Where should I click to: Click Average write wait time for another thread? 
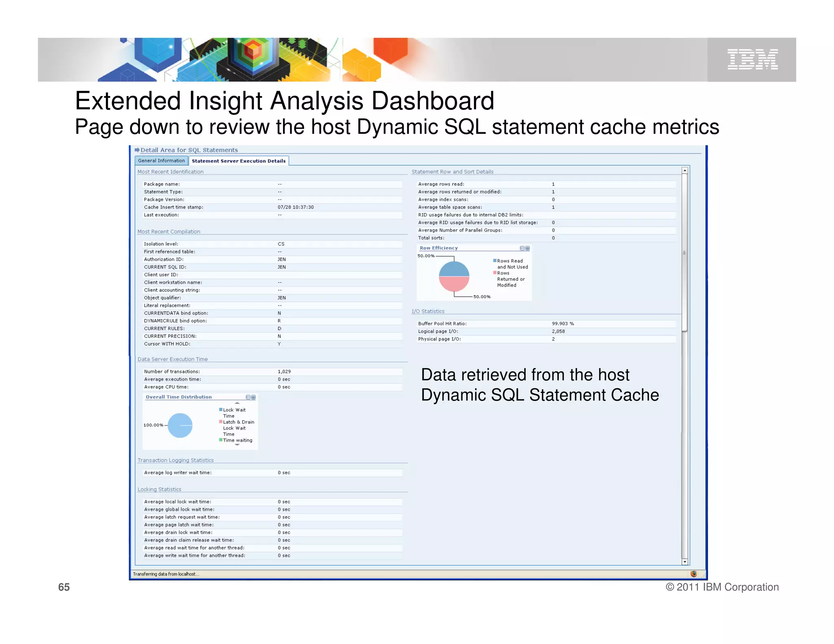pyautogui.click(x=272, y=556)
